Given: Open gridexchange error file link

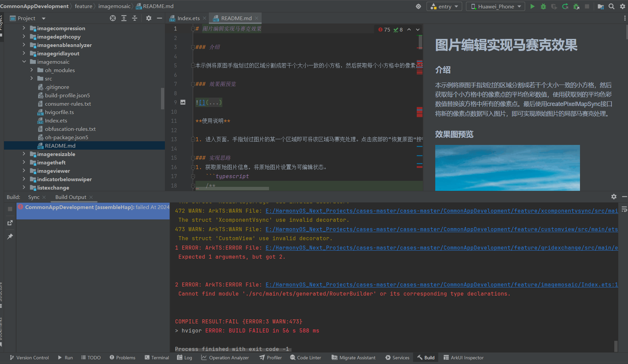Looking at the screenshot, I should [442, 248].
